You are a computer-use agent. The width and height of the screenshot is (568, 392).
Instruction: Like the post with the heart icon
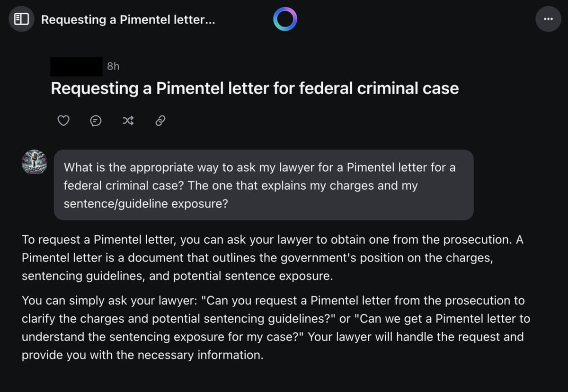[63, 121]
